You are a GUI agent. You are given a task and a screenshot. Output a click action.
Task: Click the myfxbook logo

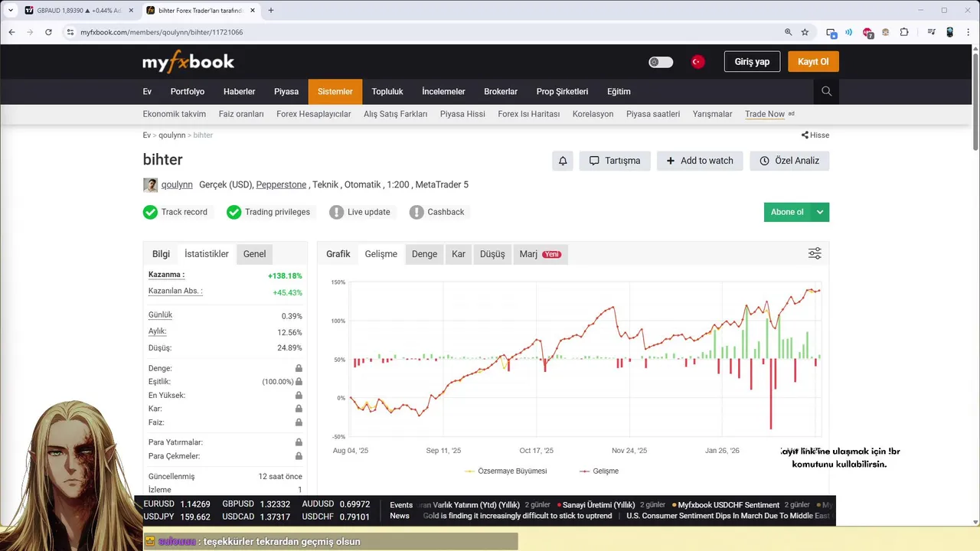pyautogui.click(x=188, y=61)
